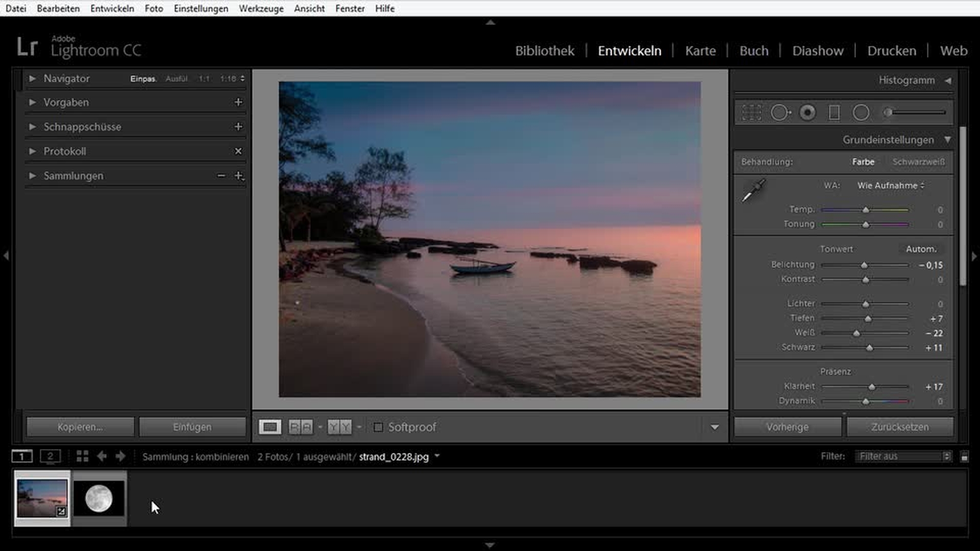Select the spot removal tool
The height and width of the screenshot is (551, 980).
pos(780,112)
